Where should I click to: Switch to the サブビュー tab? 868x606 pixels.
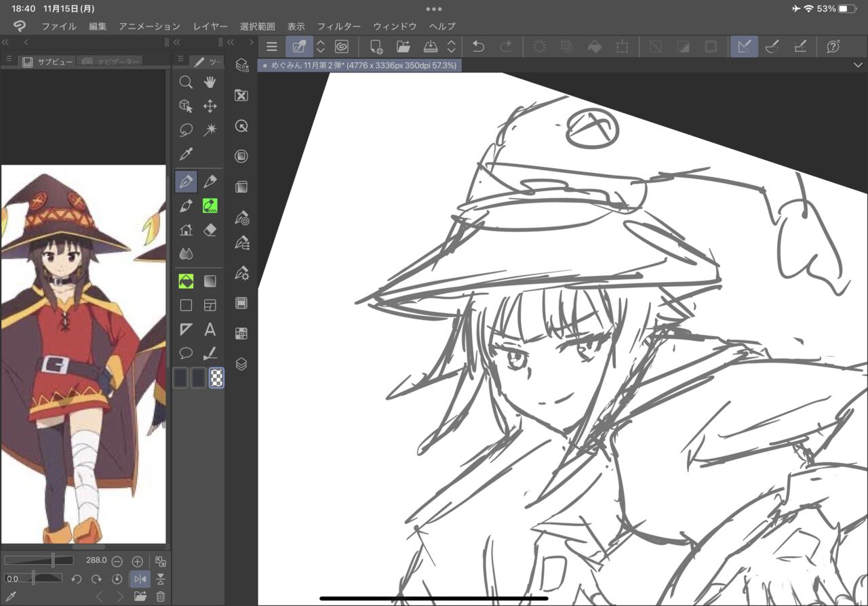coord(47,62)
